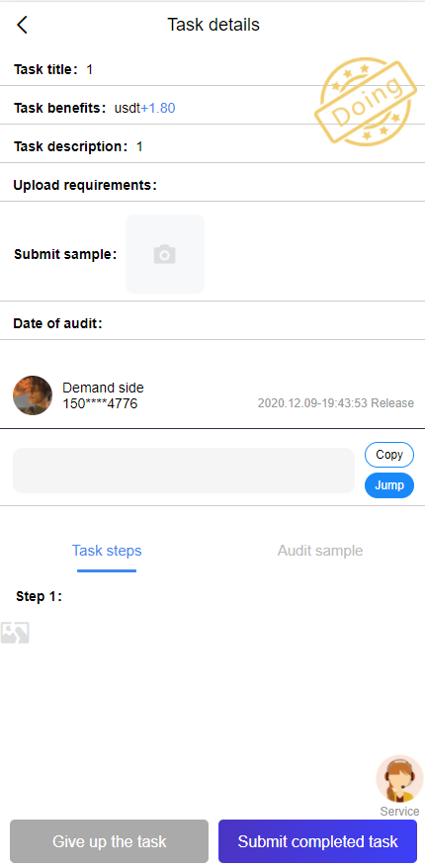Go back using the left arrow icon

(x=22, y=25)
